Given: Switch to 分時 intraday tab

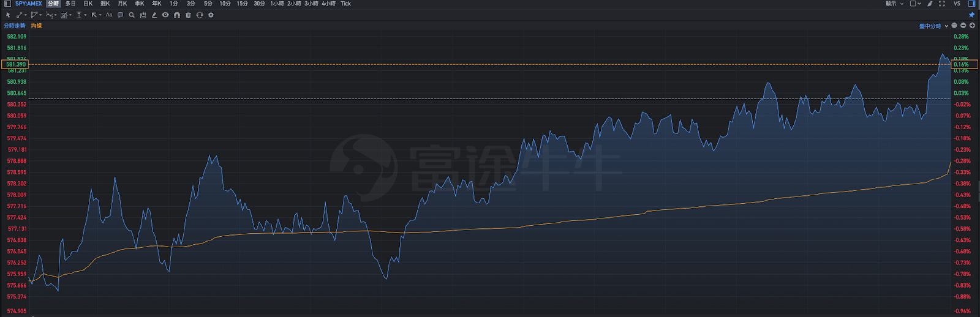Looking at the screenshot, I should [53, 4].
